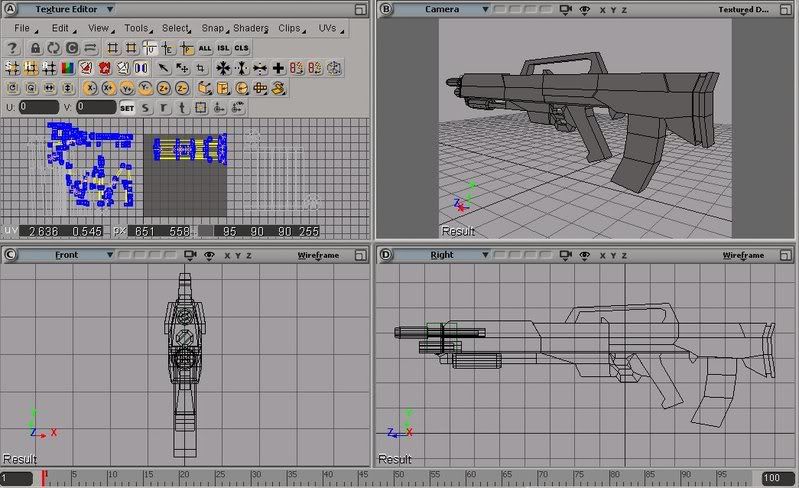The image size is (799, 488).
Task: Click the vertical flip arrows icon
Action: tap(68, 88)
